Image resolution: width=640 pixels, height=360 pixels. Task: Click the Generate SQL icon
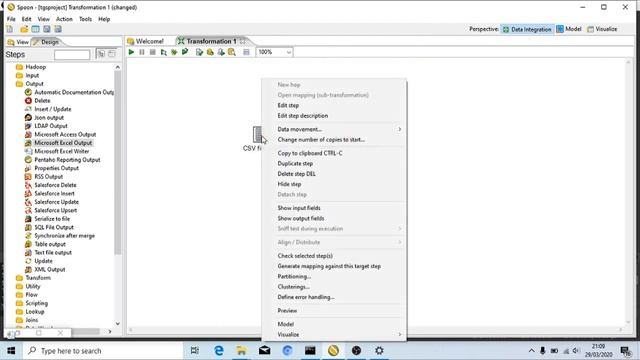[221, 52]
